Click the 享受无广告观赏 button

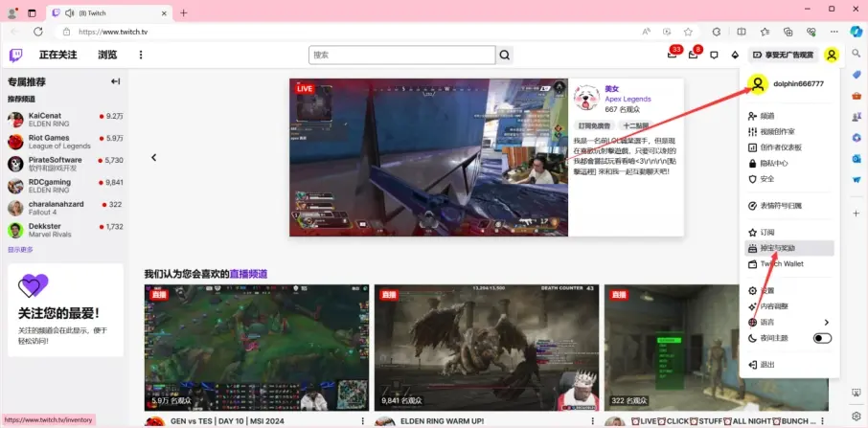tap(783, 55)
